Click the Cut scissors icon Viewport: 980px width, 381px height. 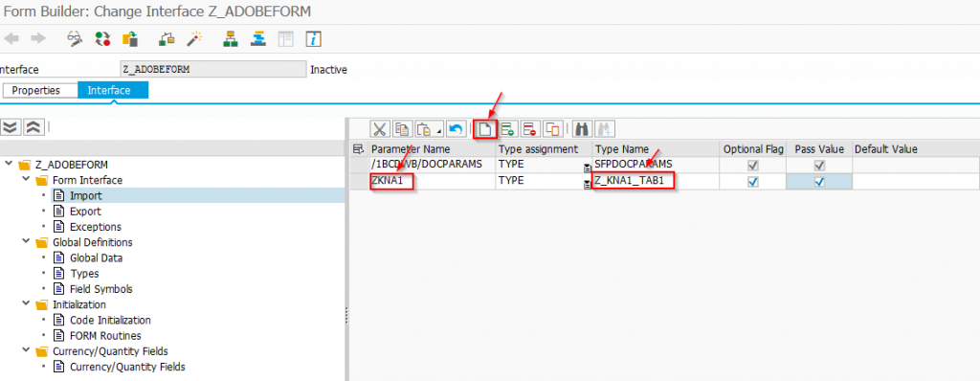tap(379, 129)
